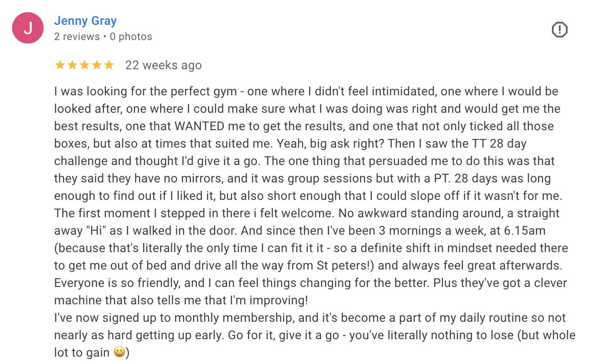Viewport: 592px width, 364px height.
Task: Click the "22 weeks ago" timestamp
Action: 163,65
